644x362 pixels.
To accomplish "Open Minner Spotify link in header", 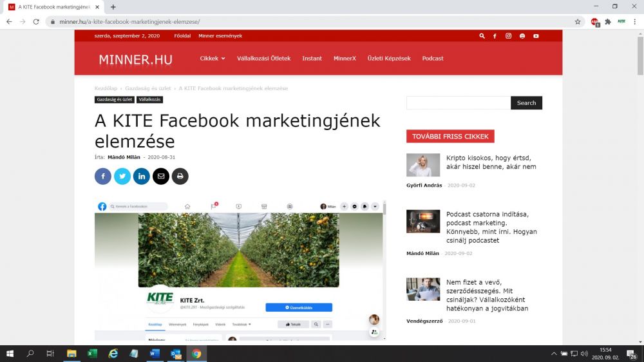I will click(x=522, y=35).
